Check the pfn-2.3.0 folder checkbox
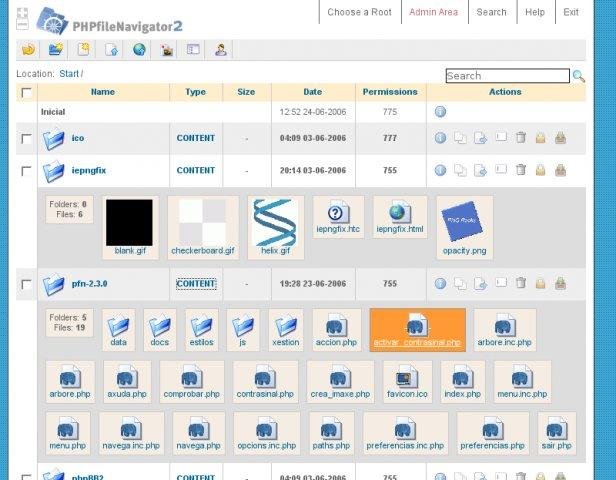616x480 pixels. click(x=26, y=284)
